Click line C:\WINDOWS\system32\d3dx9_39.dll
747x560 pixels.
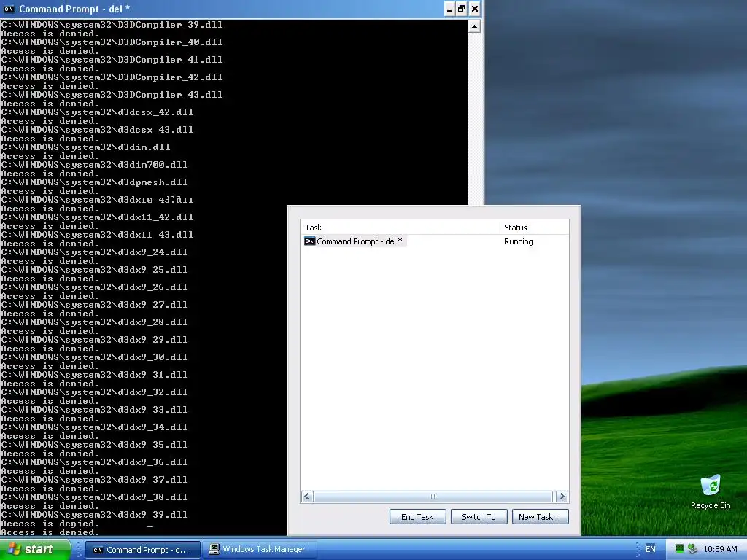(x=94, y=515)
